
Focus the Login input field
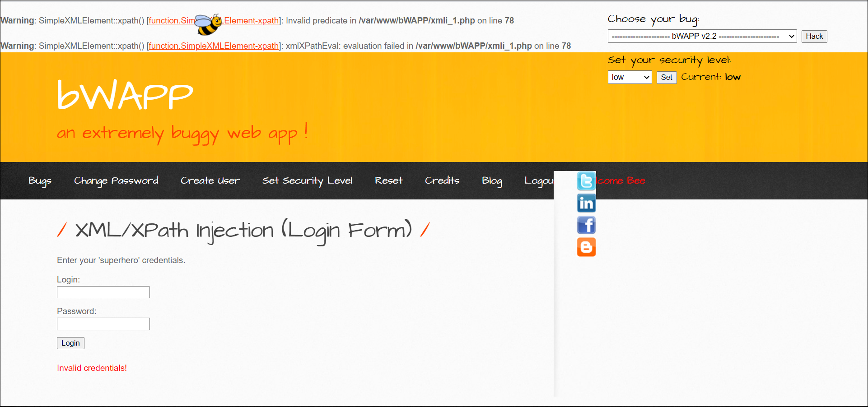(x=103, y=292)
